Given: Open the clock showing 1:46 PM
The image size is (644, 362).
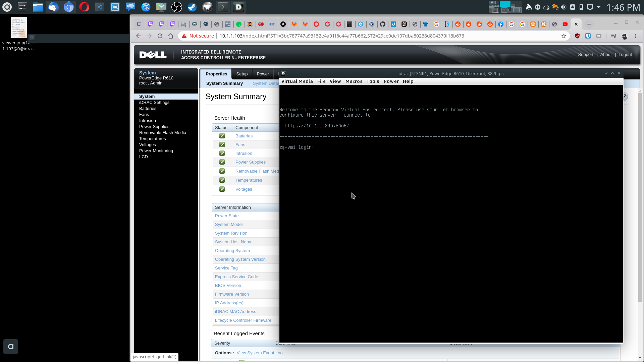Looking at the screenshot, I should [x=623, y=7].
